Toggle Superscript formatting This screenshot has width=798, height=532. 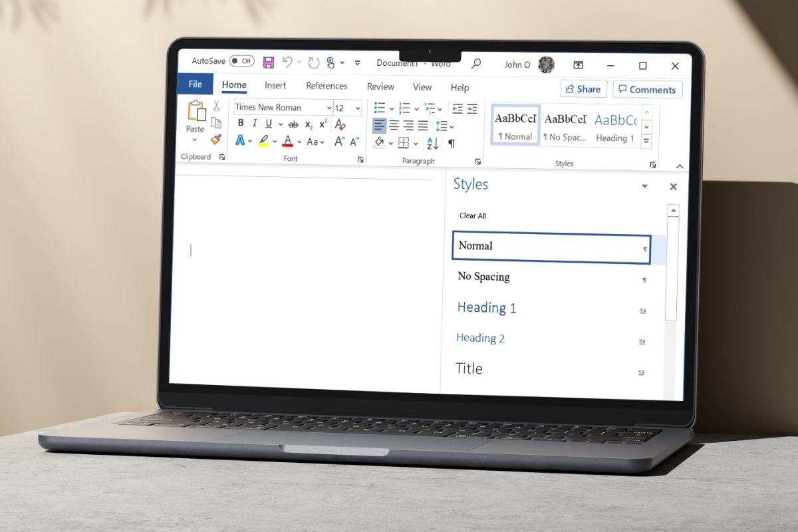(323, 124)
